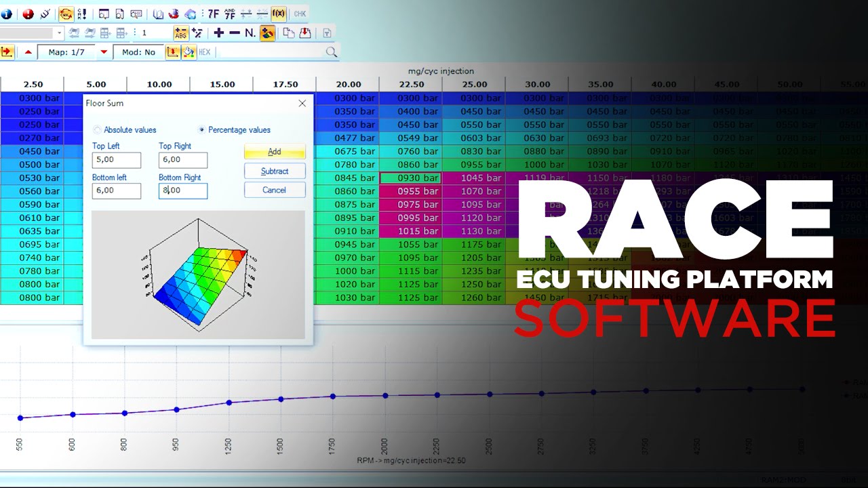Click the 7F toolbar icon
The image size is (868, 488).
[x=213, y=14]
